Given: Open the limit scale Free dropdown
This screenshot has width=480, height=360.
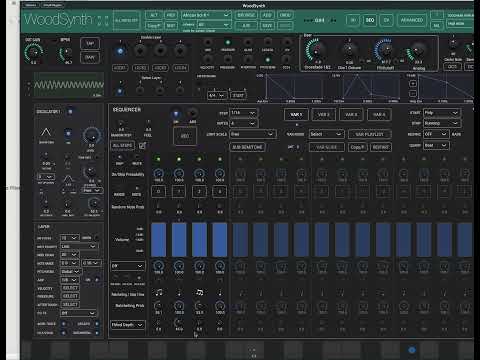Looking at the screenshot, I should coord(252,134).
